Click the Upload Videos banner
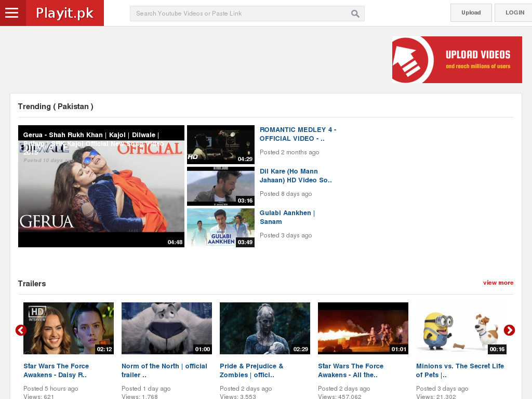The image size is (532, 399). tap(457, 60)
